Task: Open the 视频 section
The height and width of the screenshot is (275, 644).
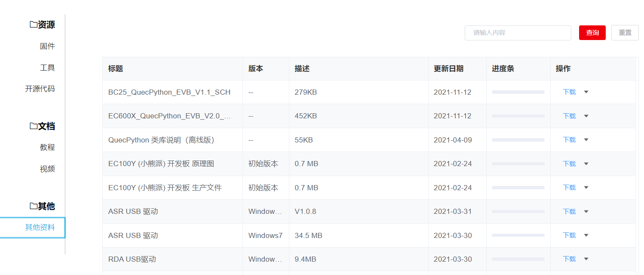Action: tap(48, 169)
